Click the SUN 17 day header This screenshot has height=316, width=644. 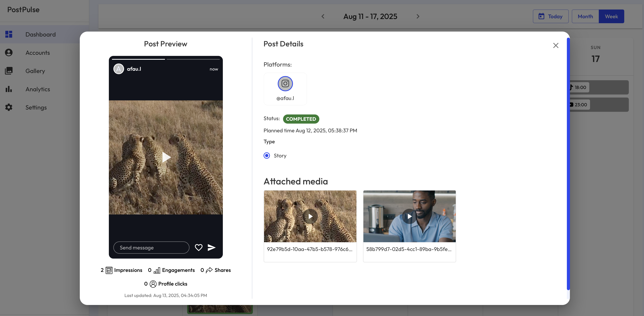pos(596,55)
